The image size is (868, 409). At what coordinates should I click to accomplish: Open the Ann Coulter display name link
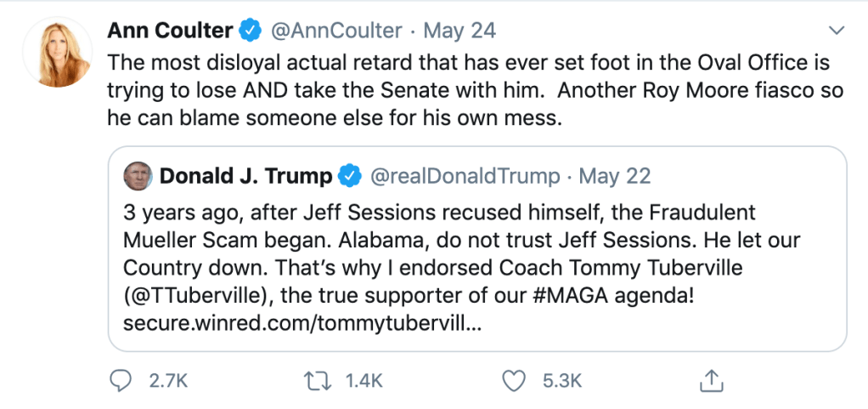click(x=170, y=31)
